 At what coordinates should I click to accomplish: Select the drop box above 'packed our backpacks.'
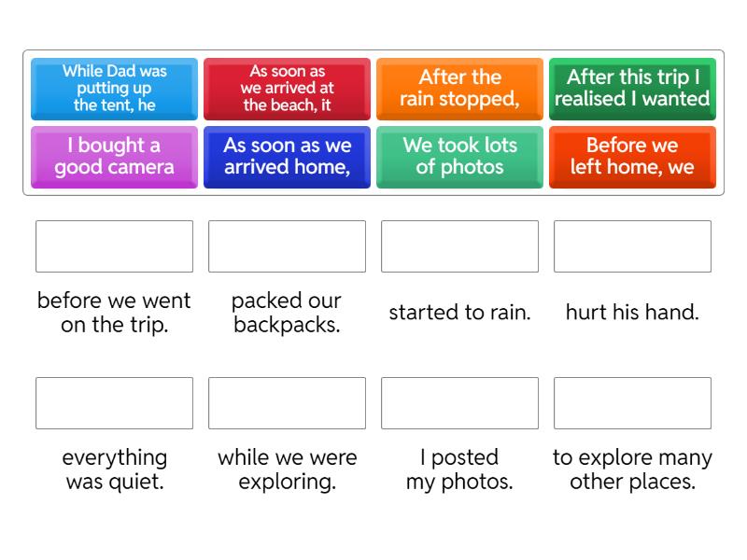click(287, 246)
